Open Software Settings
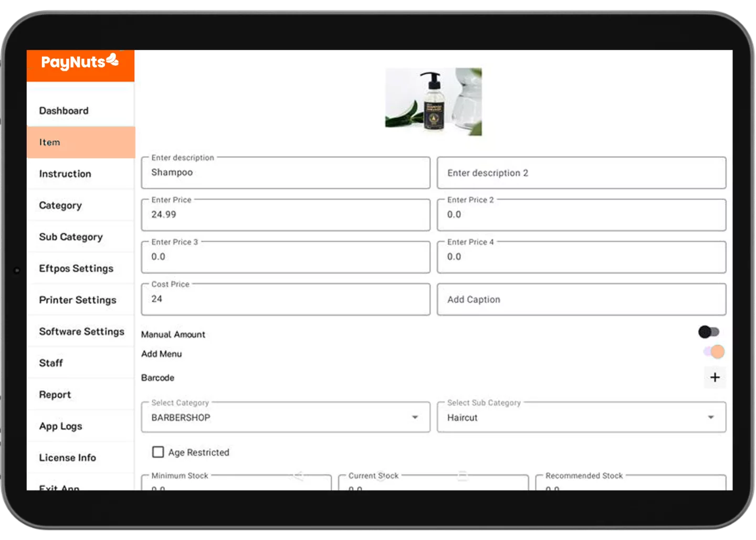 tap(81, 331)
